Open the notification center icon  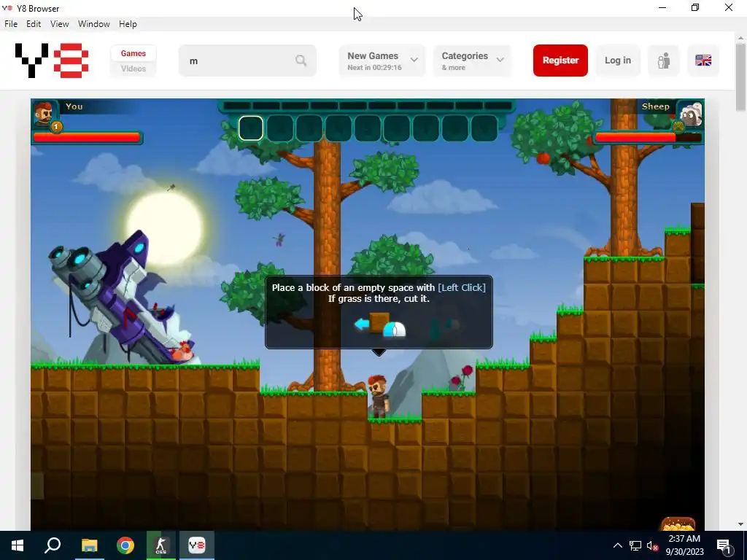[724, 545]
